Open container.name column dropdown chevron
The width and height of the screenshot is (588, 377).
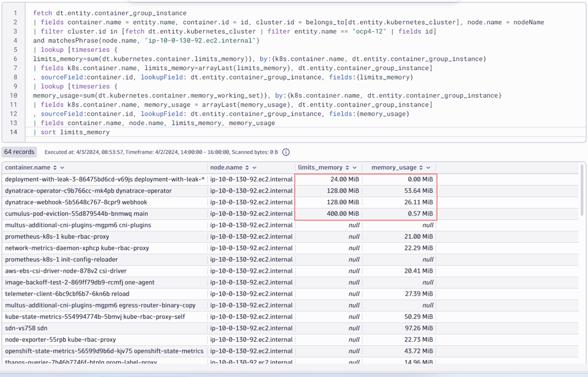[62, 168]
